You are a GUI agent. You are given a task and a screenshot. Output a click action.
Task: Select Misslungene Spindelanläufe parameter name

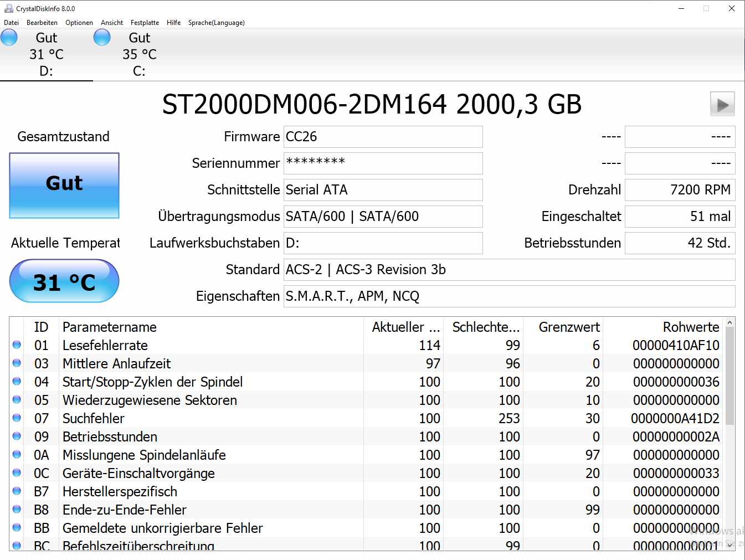click(145, 455)
